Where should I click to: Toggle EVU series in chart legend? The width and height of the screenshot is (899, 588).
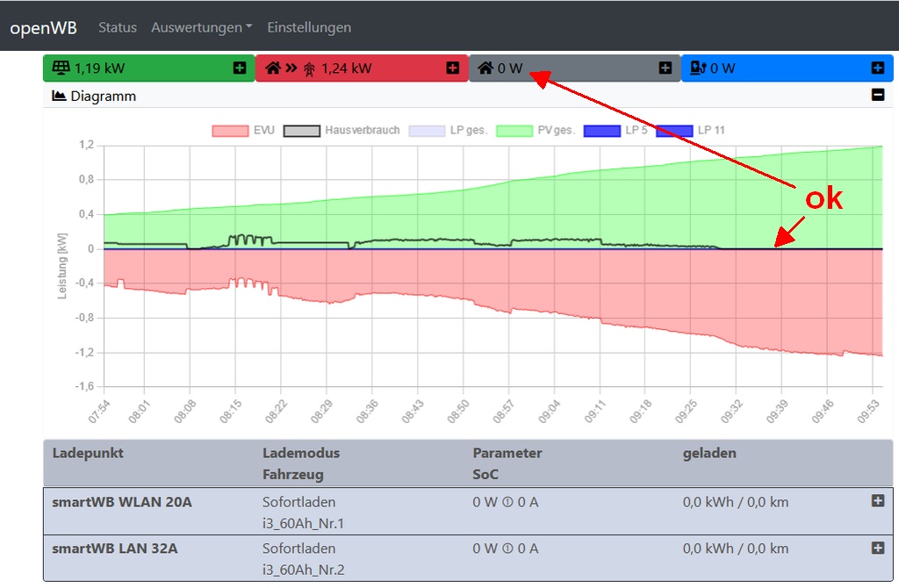tap(244, 131)
